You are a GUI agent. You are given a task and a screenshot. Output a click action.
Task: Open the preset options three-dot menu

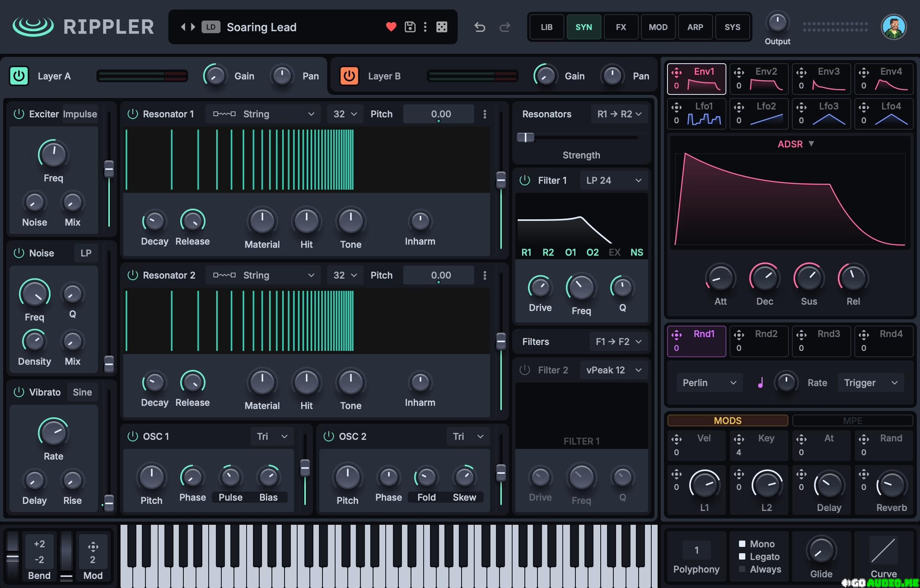pos(425,27)
